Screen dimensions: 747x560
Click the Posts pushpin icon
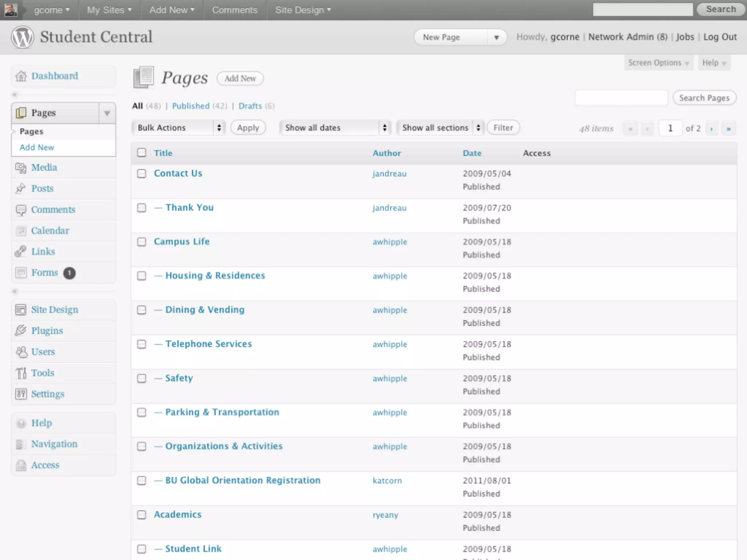click(x=21, y=188)
